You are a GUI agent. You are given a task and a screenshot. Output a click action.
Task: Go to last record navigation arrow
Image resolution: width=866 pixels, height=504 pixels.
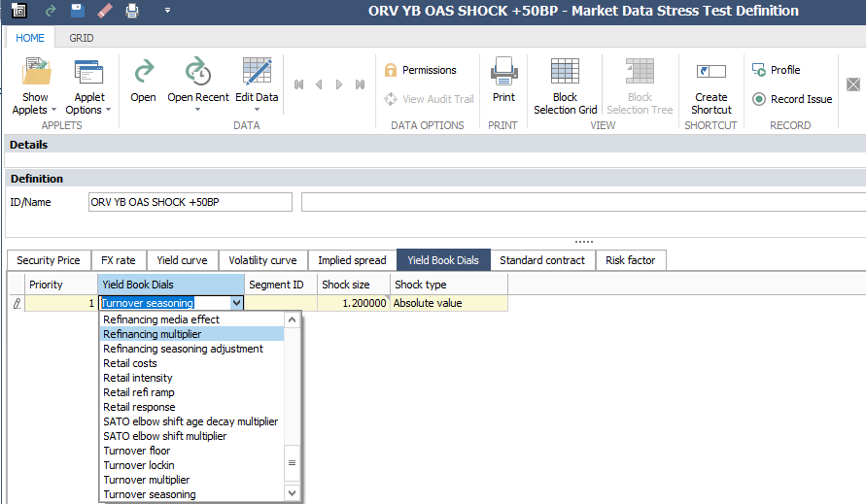360,84
